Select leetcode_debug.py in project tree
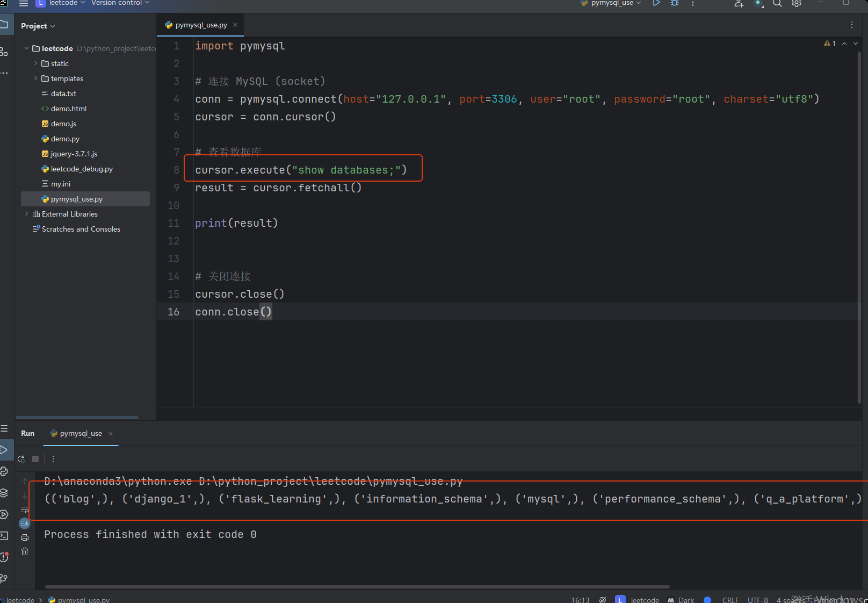Viewport: 868px width, 603px height. tap(82, 169)
